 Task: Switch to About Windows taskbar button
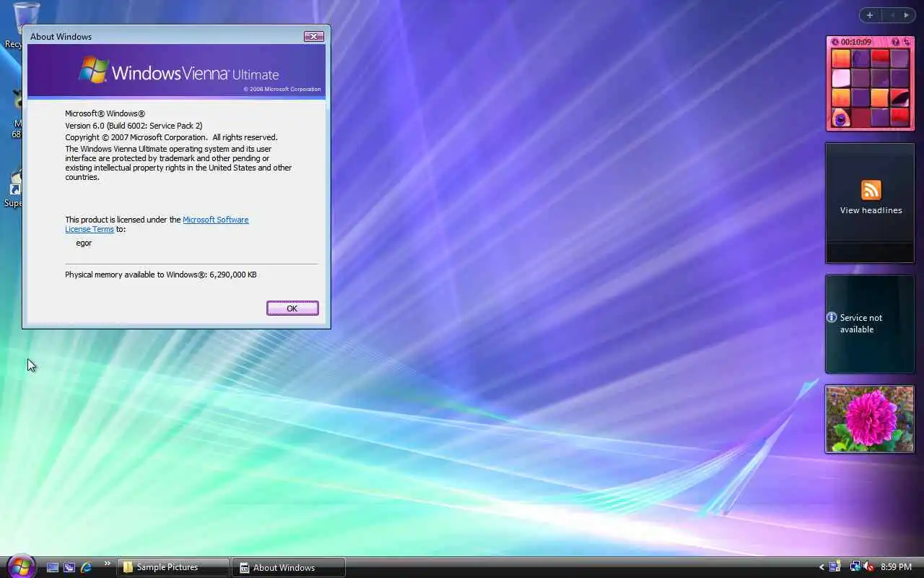289,567
